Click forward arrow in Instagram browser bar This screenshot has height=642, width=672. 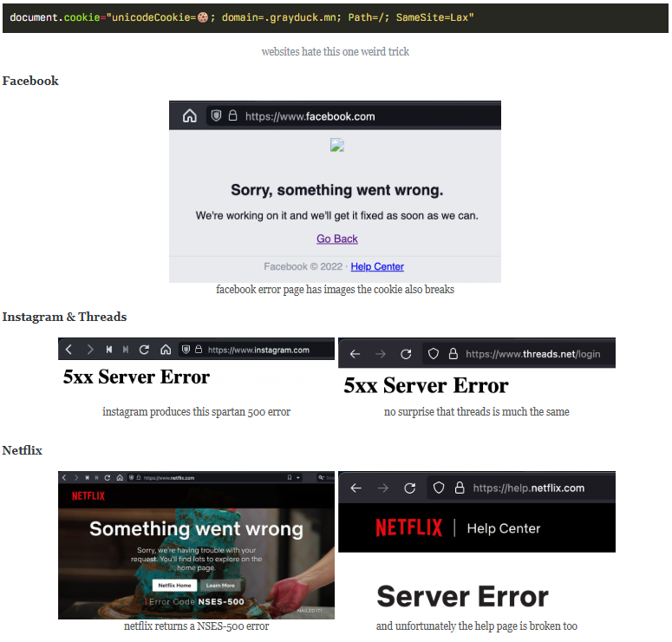[x=89, y=350]
